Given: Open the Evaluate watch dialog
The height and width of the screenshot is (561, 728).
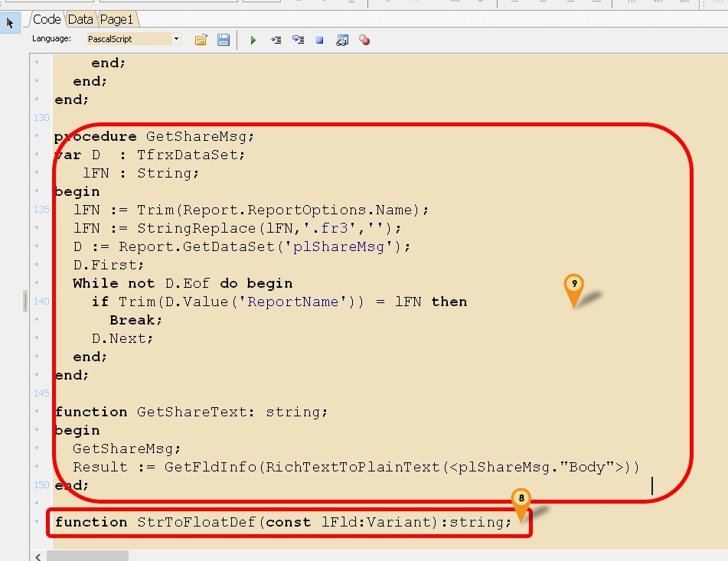Looking at the screenshot, I should coord(342,40).
